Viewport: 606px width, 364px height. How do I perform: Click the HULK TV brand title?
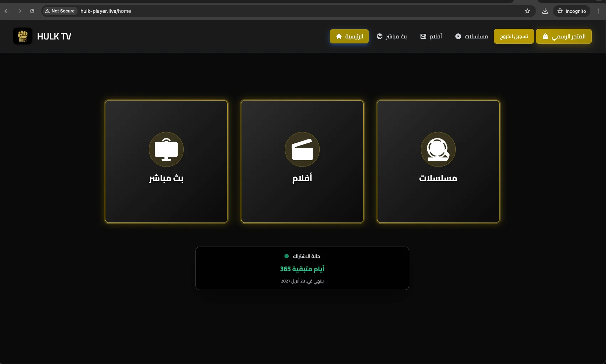54,36
